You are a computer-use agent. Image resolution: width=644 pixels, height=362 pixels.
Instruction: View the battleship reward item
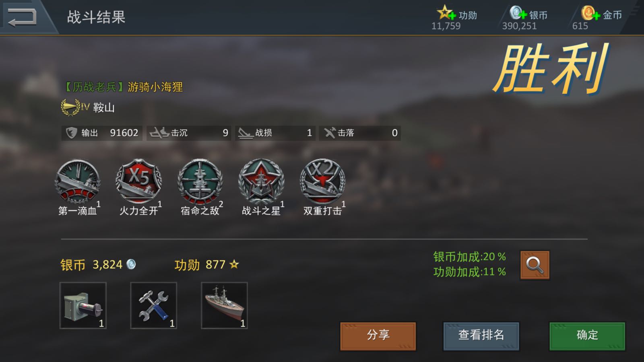coord(224,306)
